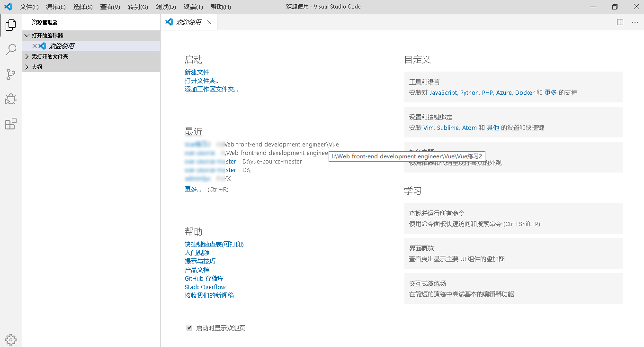Open the Explorer view in activity bar

point(11,25)
